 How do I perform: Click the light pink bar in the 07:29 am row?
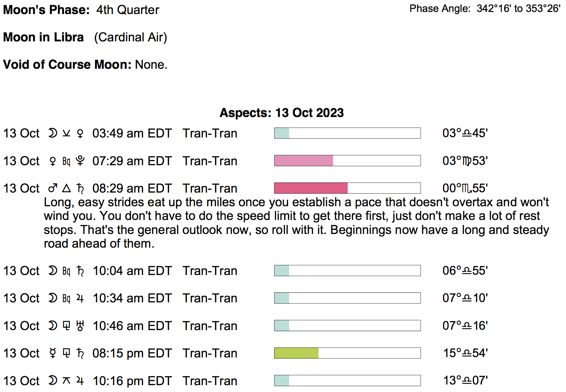(x=304, y=161)
